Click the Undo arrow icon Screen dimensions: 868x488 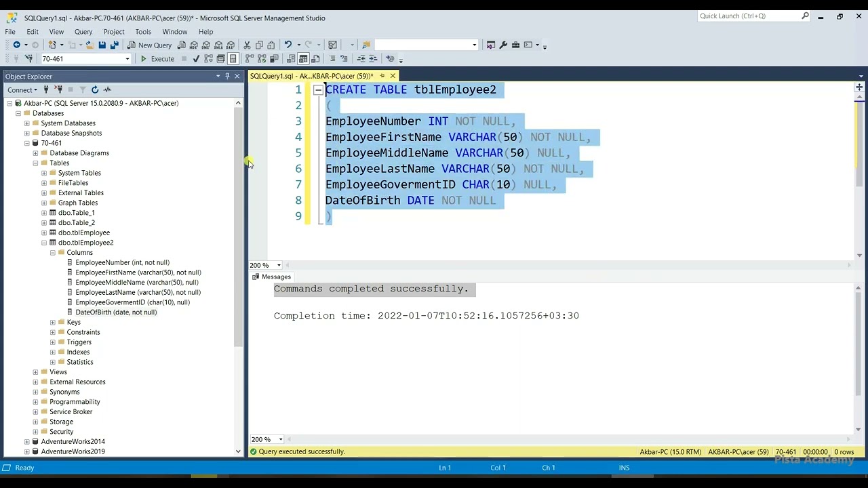click(288, 45)
